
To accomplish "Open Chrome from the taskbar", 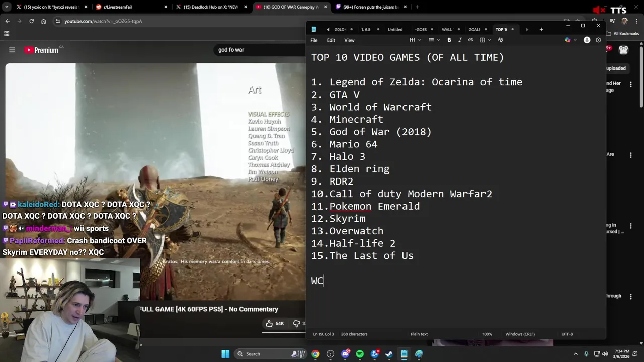I will (x=315, y=354).
